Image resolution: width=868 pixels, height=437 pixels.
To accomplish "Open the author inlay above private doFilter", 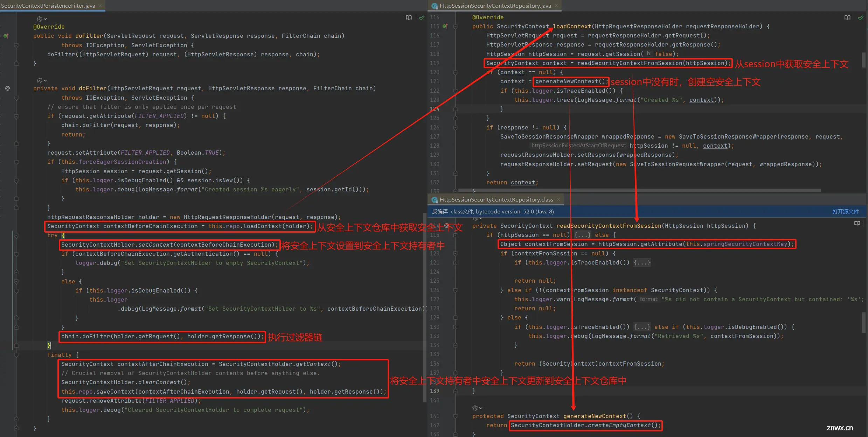I will point(42,80).
